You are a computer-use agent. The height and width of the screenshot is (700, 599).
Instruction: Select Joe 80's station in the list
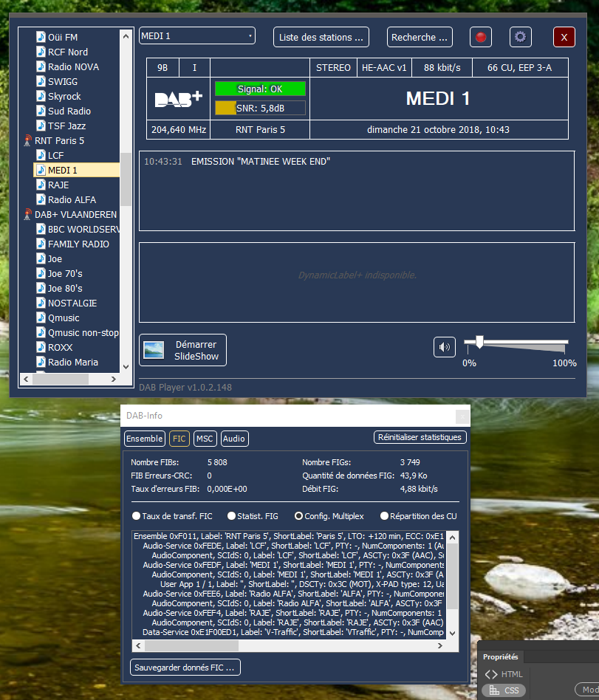pos(65,289)
